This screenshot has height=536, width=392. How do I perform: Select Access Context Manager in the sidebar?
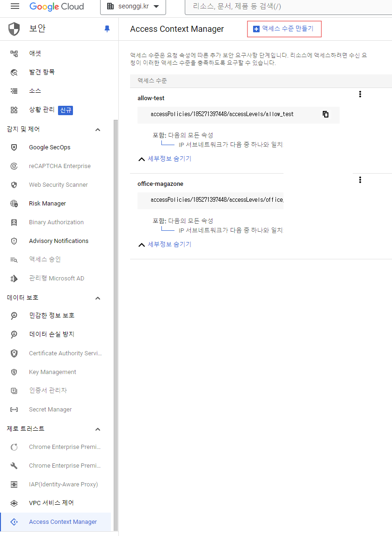pos(55,521)
